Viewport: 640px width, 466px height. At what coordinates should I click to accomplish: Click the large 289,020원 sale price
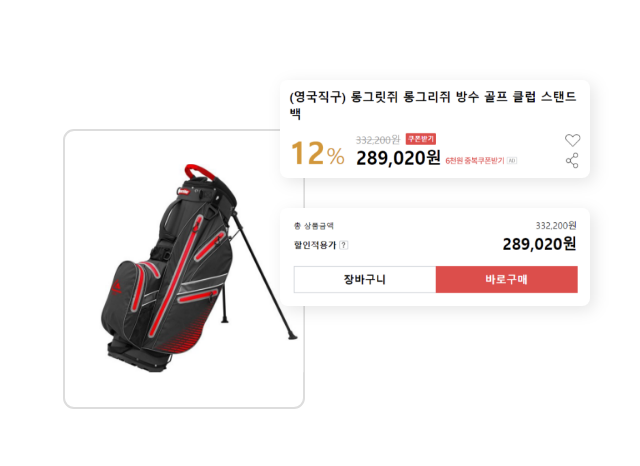[398, 158]
